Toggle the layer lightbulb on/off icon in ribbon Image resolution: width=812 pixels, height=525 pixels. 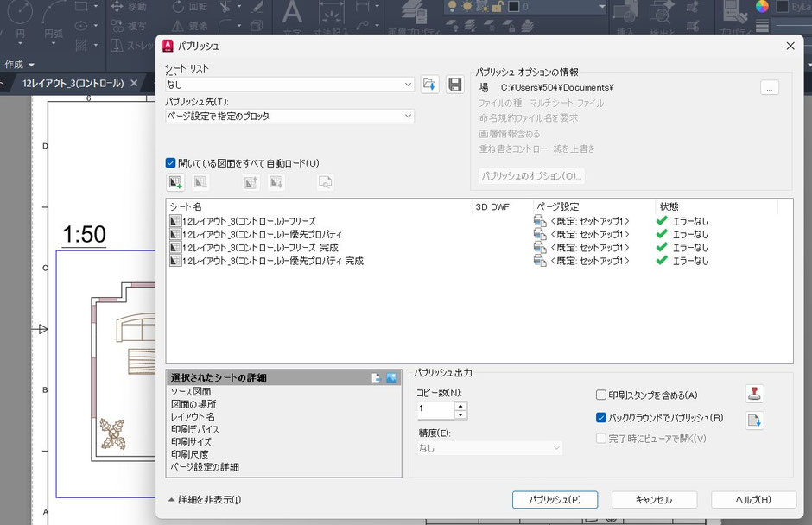452,6
